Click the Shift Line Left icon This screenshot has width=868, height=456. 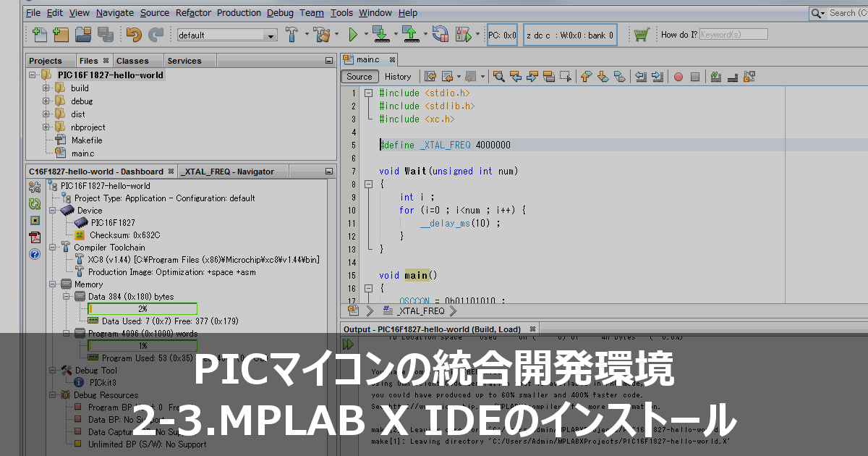click(x=641, y=76)
